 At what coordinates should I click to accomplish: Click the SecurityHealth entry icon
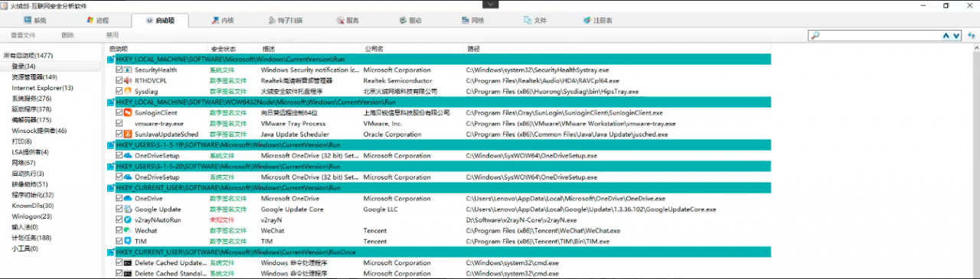[x=128, y=70]
